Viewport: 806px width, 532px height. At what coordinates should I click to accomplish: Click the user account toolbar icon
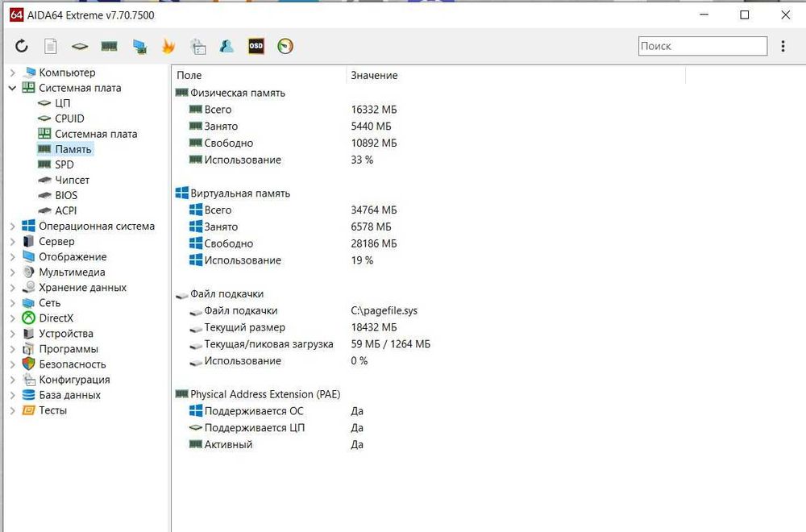tap(226, 46)
